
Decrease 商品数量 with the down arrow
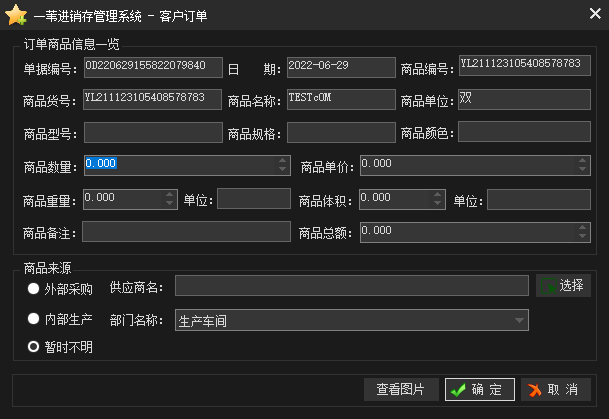[282, 169]
